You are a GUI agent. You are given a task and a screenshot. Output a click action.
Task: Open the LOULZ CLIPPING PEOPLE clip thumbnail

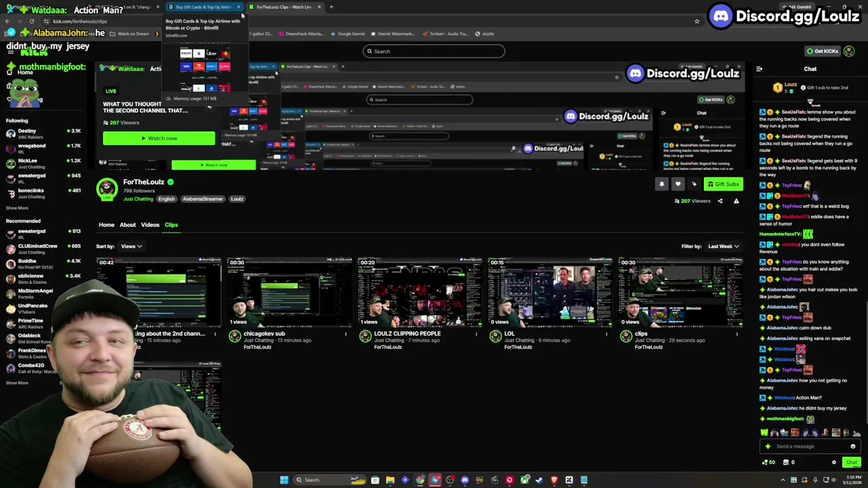tap(420, 292)
